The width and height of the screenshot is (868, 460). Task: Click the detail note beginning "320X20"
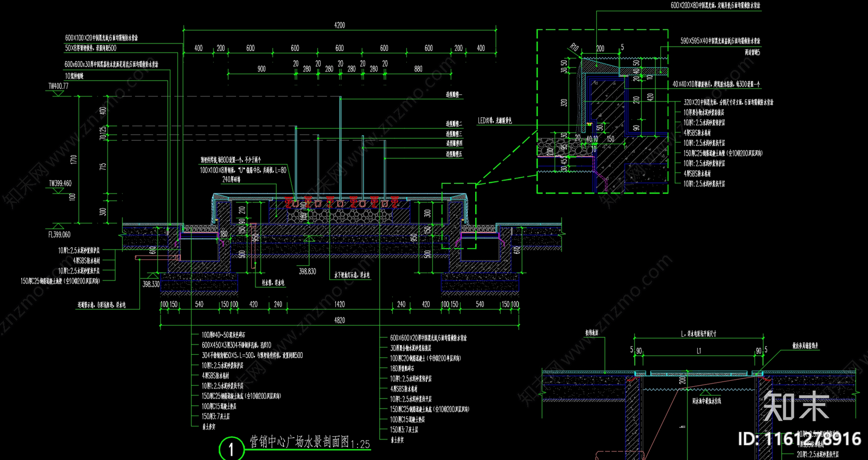pos(729,102)
